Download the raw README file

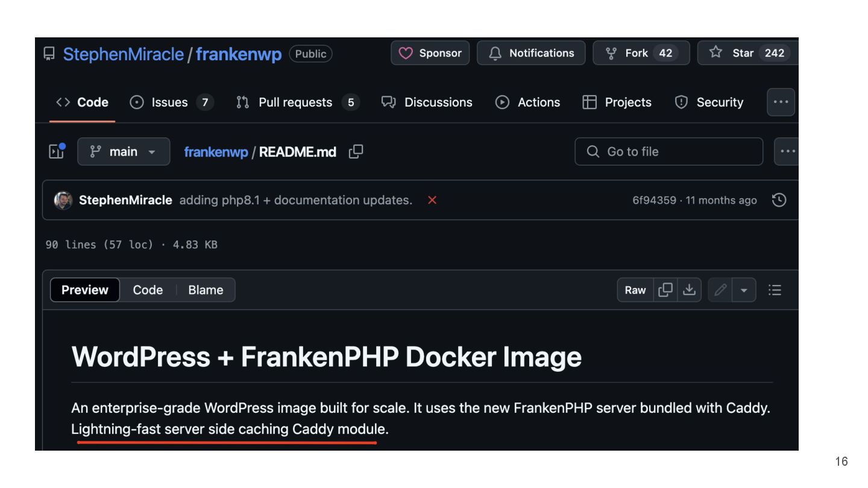click(689, 290)
